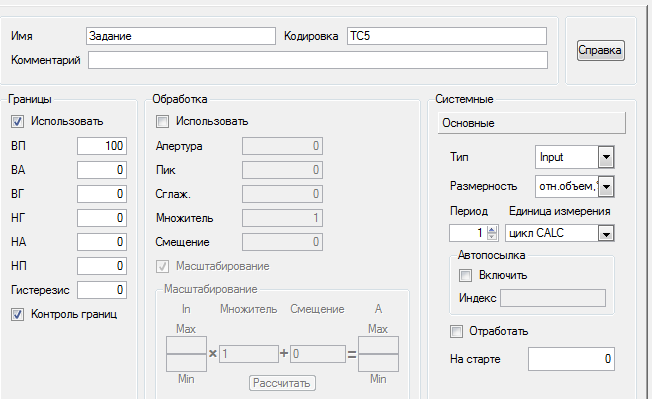This screenshot has height=399, width=652.
Task: Click the НП boundary value field
Action: (x=102, y=266)
